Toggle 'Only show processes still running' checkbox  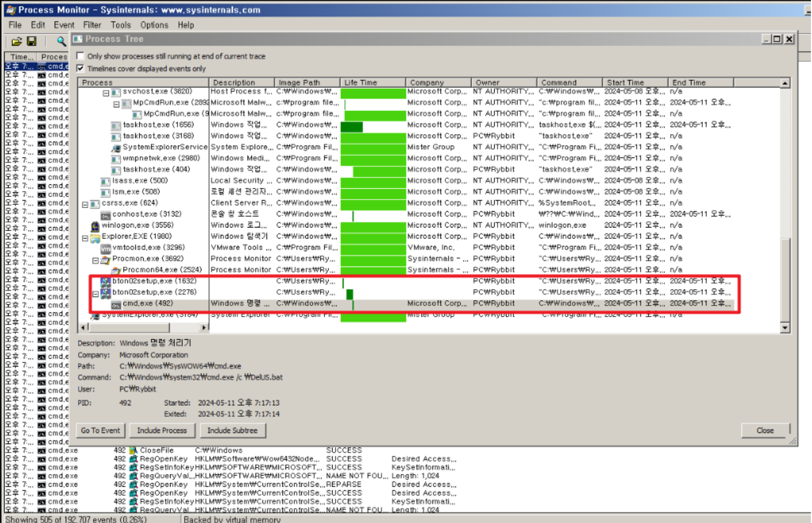80,56
